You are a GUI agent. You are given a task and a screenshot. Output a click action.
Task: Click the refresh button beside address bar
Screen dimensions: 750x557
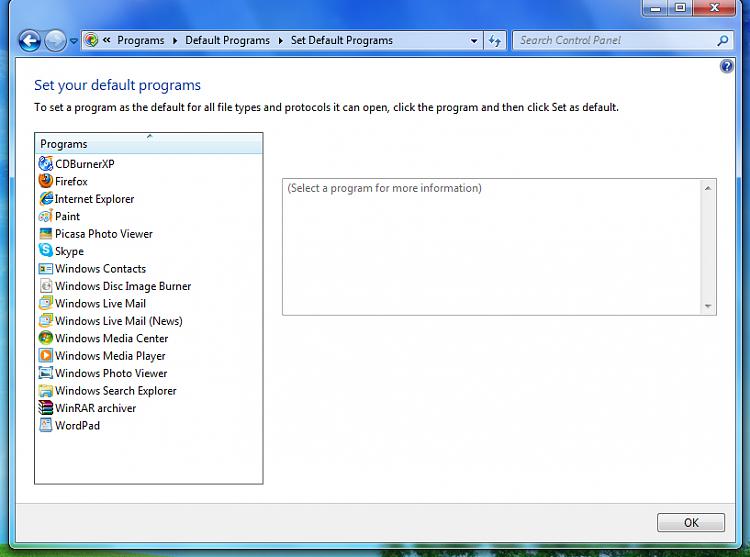tap(495, 41)
